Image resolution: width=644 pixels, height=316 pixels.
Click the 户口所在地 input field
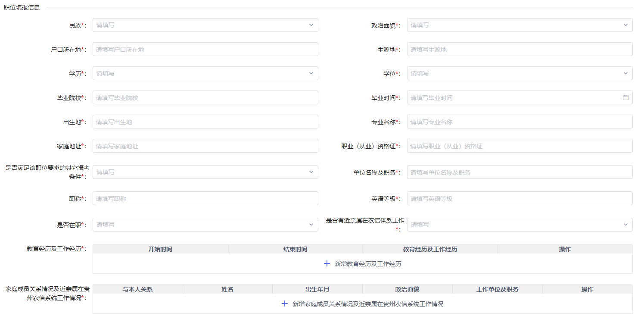tap(205, 49)
